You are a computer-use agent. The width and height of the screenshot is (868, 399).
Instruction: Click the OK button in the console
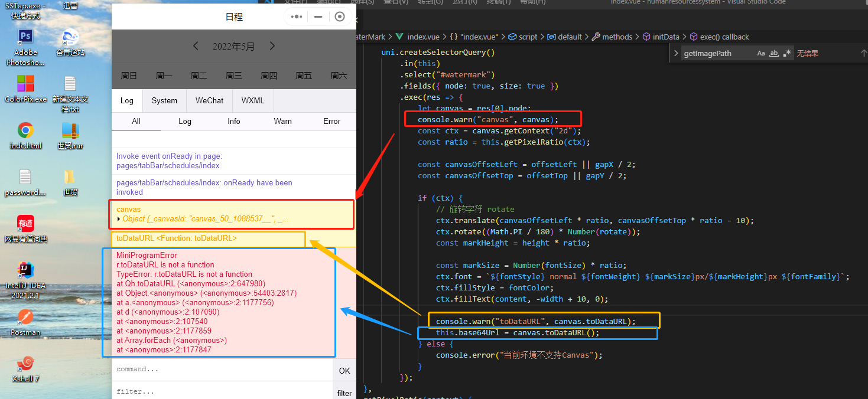[344, 370]
